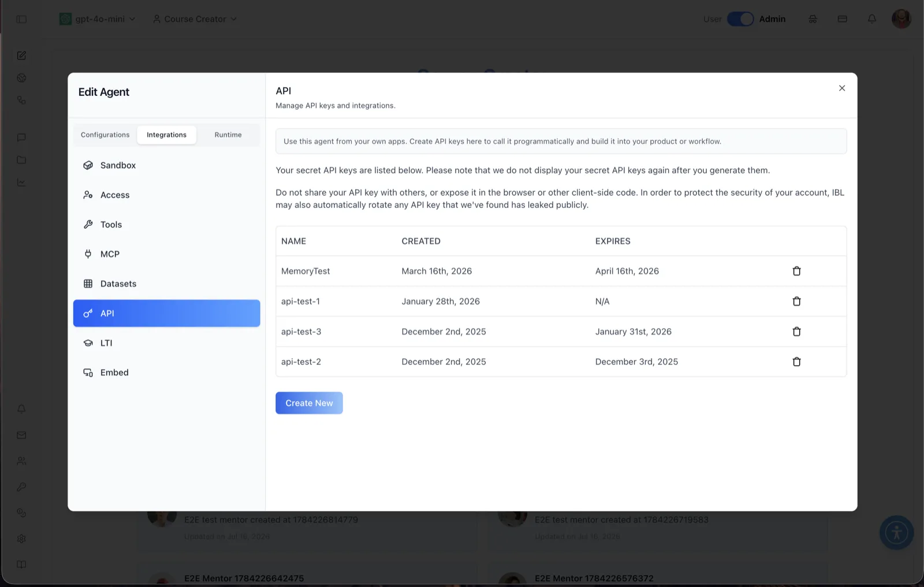Image resolution: width=924 pixels, height=587 pixels.
Task: Click the January 31st, 2026 expiry date
Action: [x=634, y=332]
